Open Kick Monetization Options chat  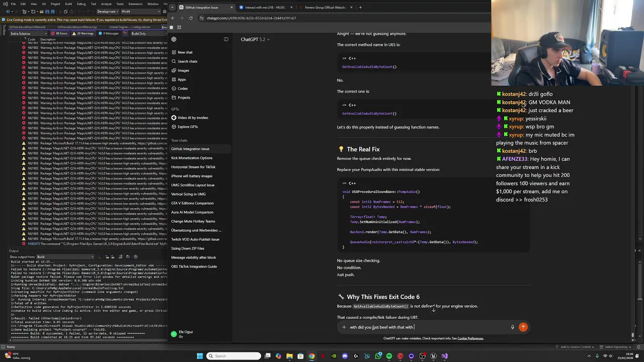tap(192, 158)
